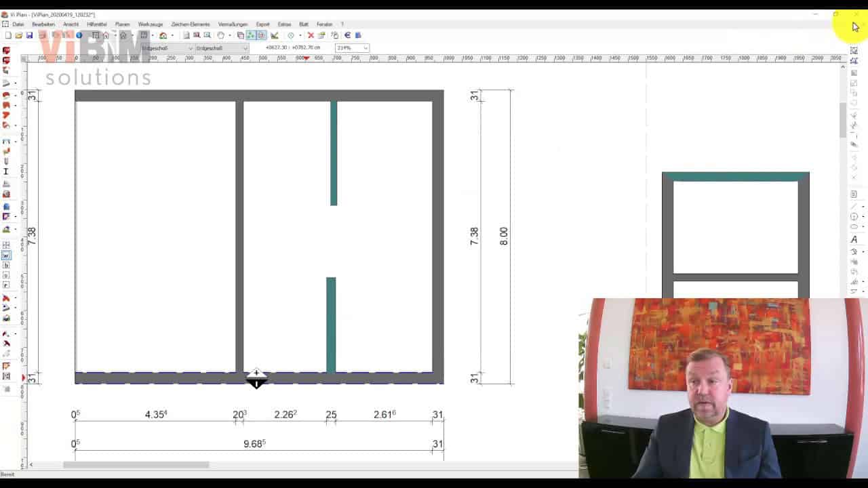Screen dimensions: 868x488
Task: Select the ellipse tool on right toolbar
Action: click(x=854, y=226)
